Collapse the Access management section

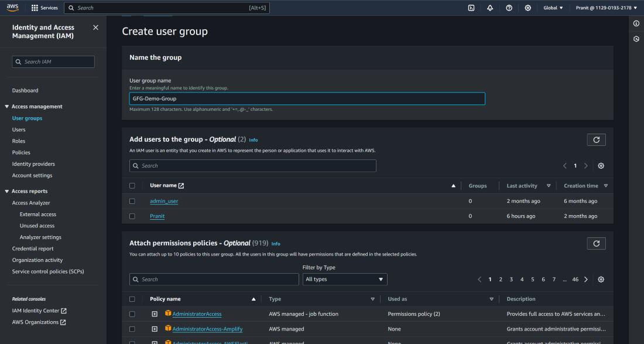pos(6,107)
